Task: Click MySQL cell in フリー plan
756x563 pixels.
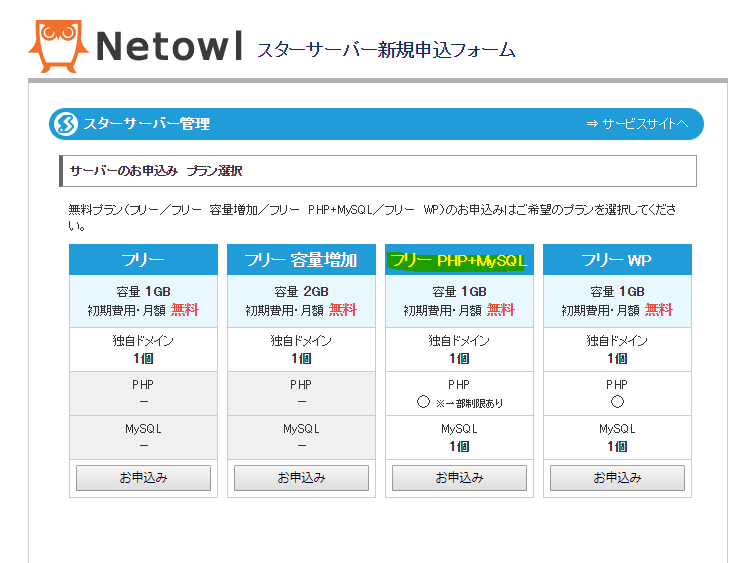Action: (x=143, y=437)
